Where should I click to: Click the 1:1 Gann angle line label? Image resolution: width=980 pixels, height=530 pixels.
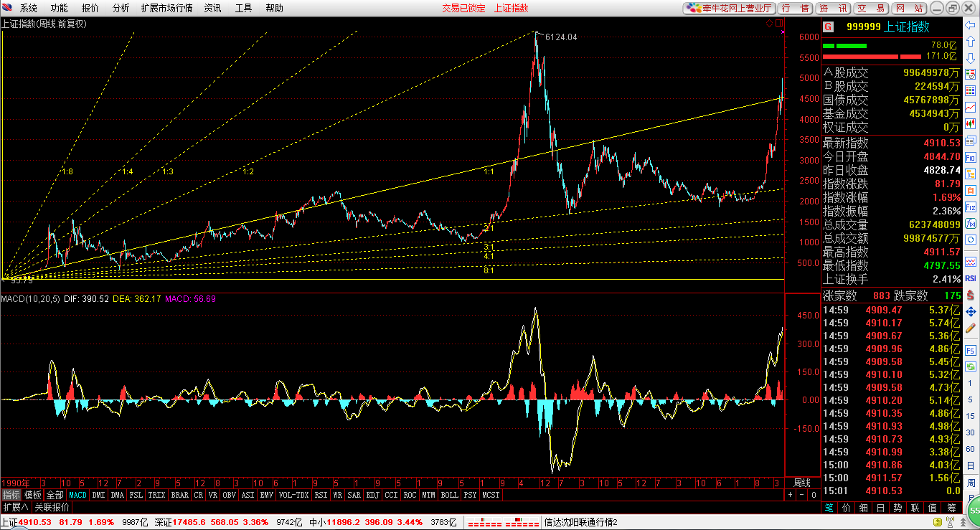click(489, 171)
